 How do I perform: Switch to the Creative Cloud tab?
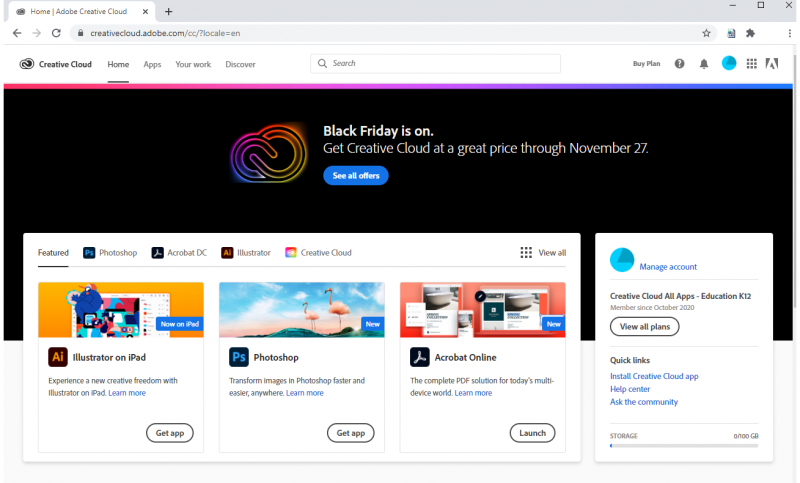(x=318, y=252)
